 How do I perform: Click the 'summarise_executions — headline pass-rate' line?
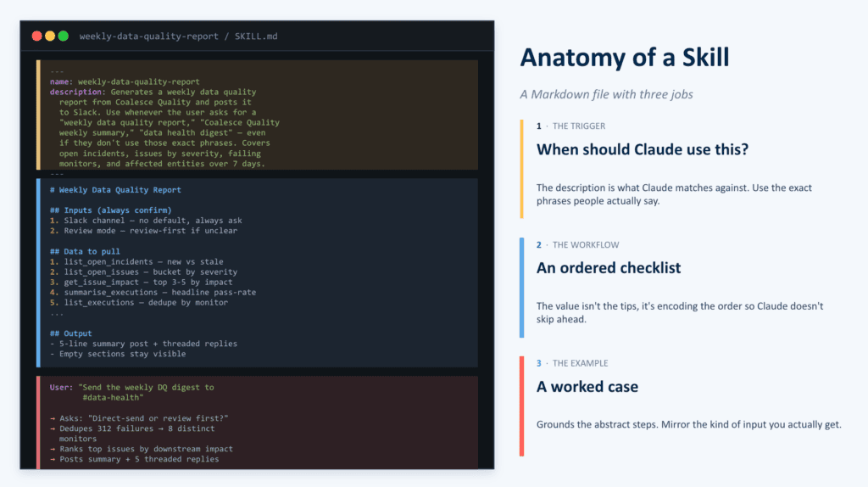[153, 293]
